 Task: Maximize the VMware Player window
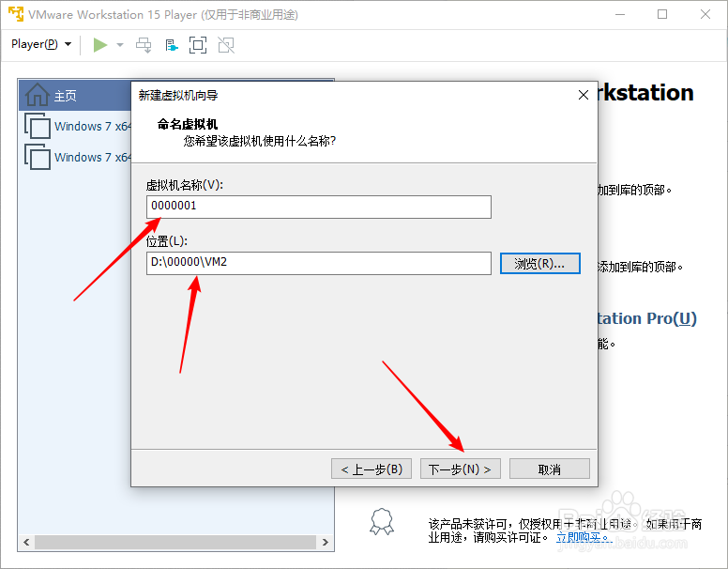(662, 14)
